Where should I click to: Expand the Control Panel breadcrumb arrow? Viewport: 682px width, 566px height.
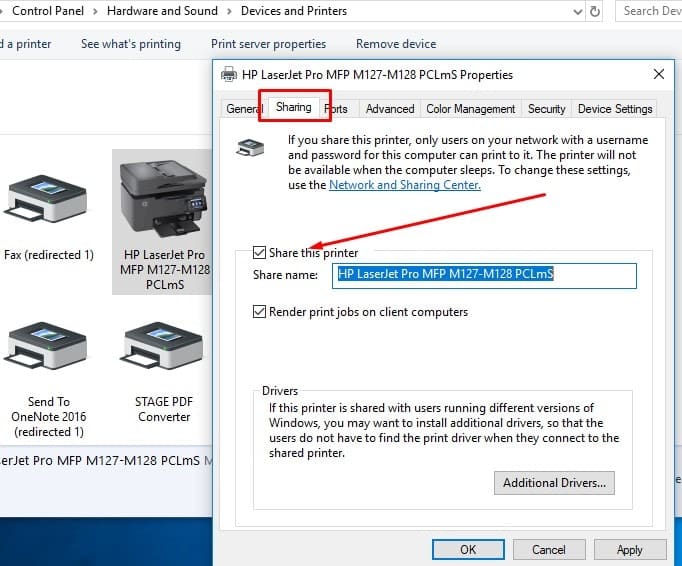click(x=96, y=11)
